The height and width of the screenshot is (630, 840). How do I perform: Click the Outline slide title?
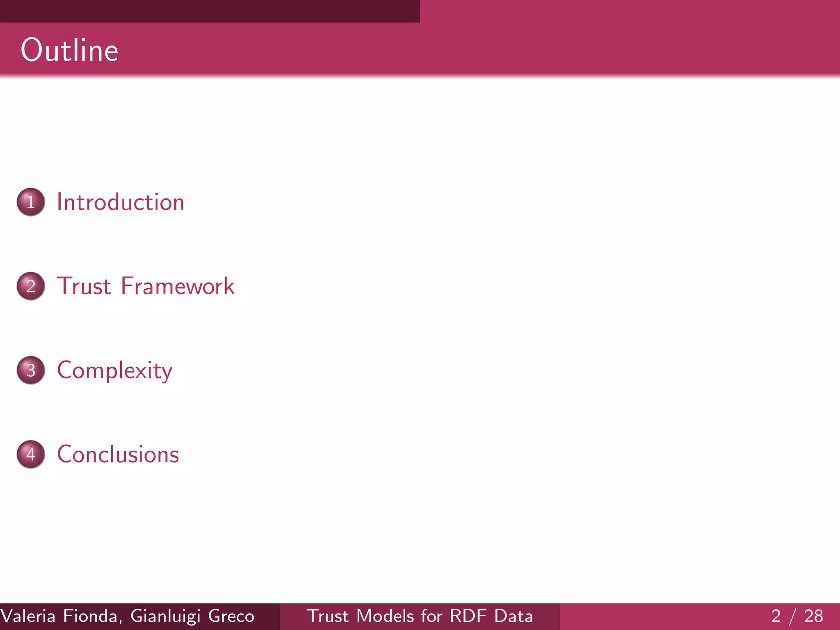69,50
